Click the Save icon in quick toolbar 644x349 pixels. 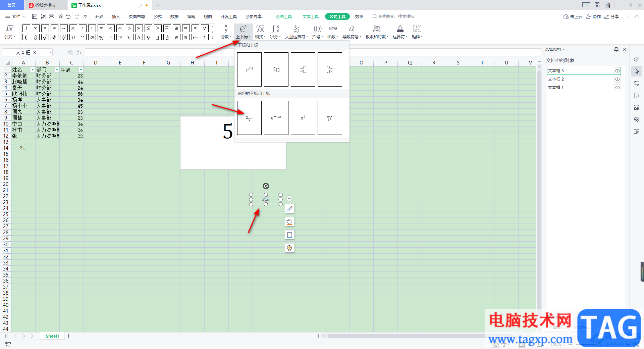[x=35, y=16]
